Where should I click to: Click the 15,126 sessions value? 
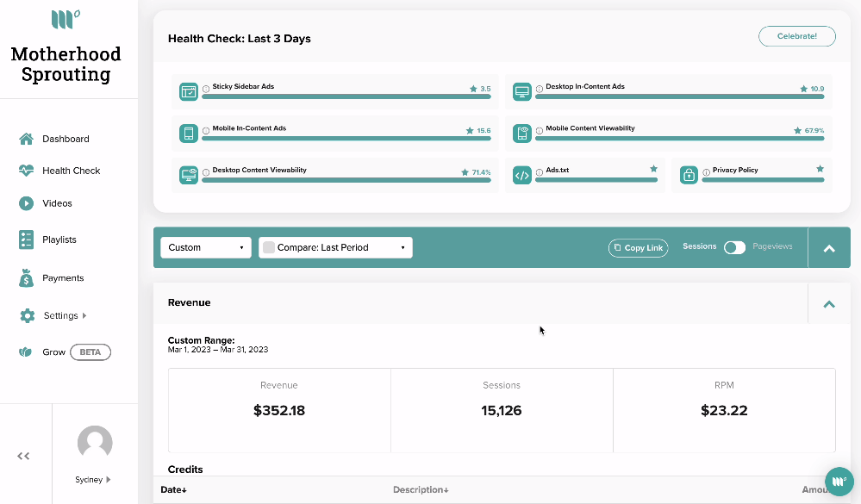(x=502, y=411)
